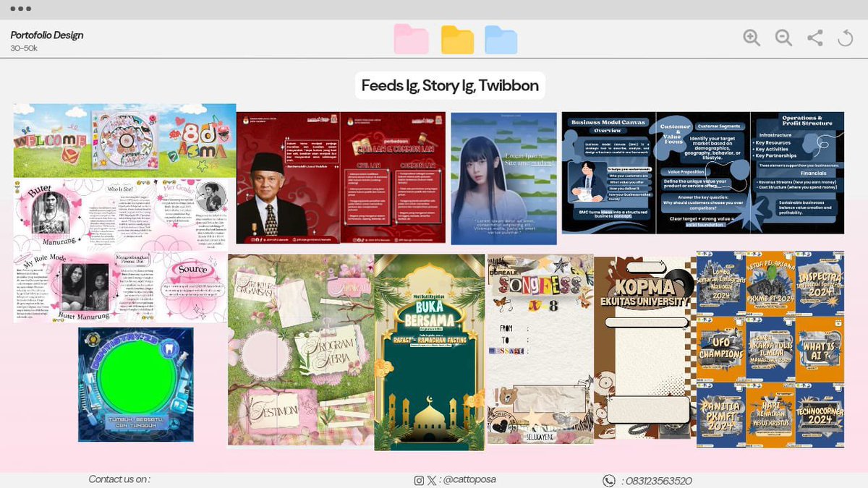Open the Panitia PKMFT 2024 tile
Image resolution: width=868 pixels, height=488 pixels.
tap(721, 415)
